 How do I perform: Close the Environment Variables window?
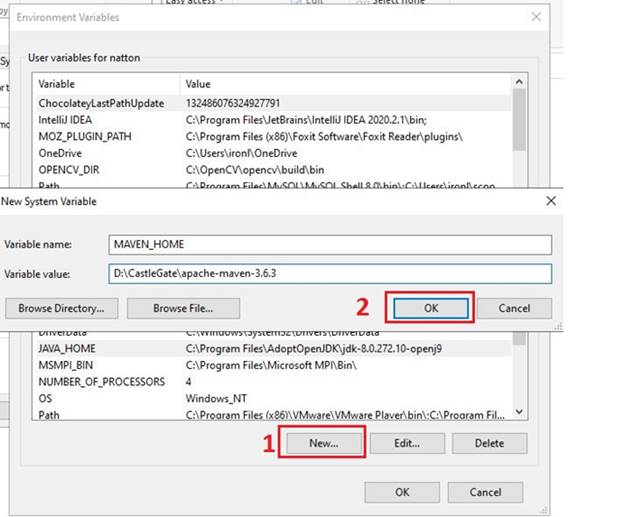pos(536,17)
